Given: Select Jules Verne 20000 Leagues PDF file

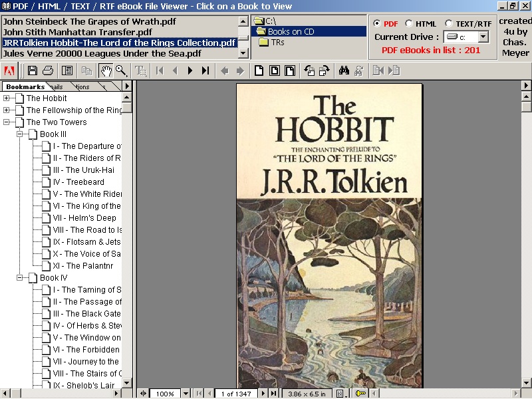Looking at the screenshot, I should click(x=102, y=53).
